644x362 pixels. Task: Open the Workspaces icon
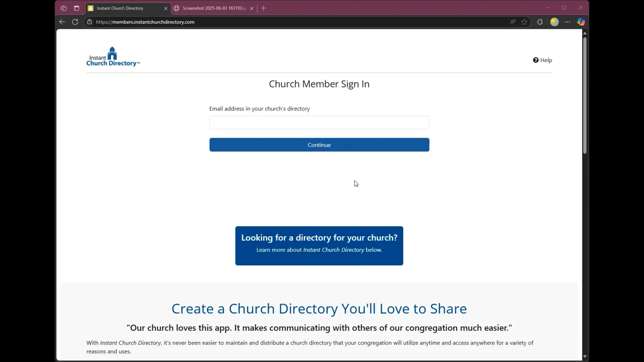click(64, 8)
